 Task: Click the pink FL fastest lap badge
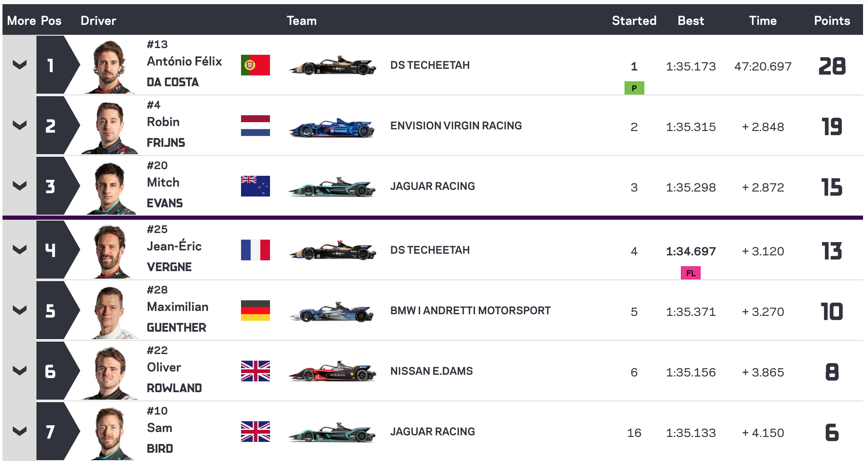[690, 273]
